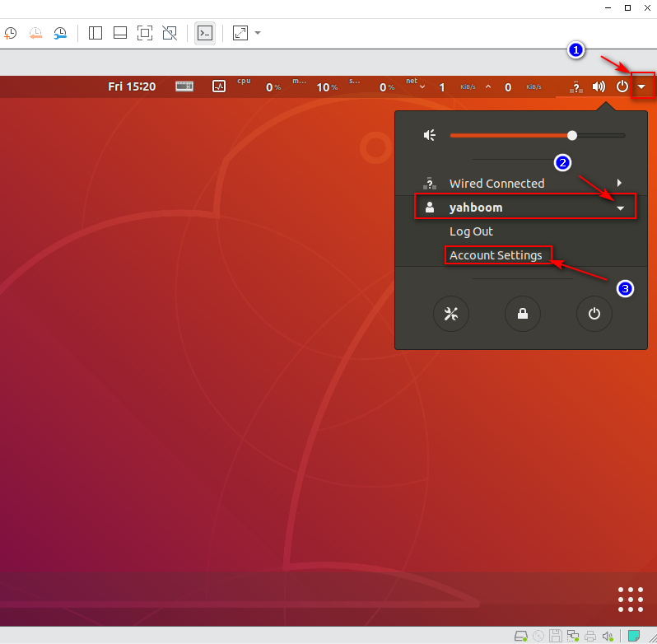Expand the Wired Connected submenu arrow
The height and width of the screenshot is (644, 657).
coord(619,183)
